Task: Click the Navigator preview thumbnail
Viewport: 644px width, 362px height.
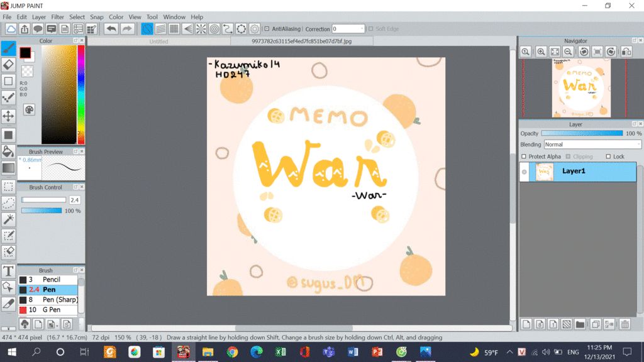Action: point(581,88)
